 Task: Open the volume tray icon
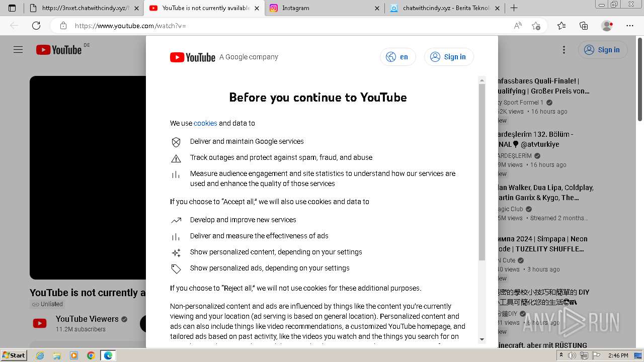tap(572, 355)
